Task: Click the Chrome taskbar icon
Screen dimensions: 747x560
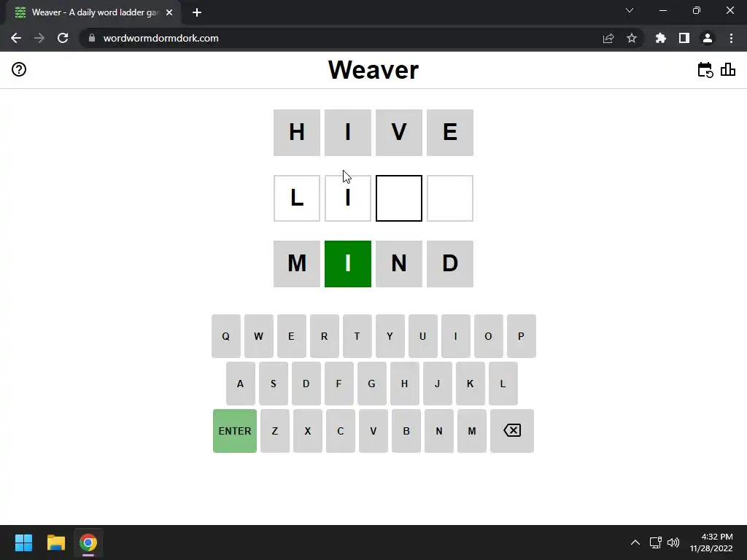Action: point(88,542)
